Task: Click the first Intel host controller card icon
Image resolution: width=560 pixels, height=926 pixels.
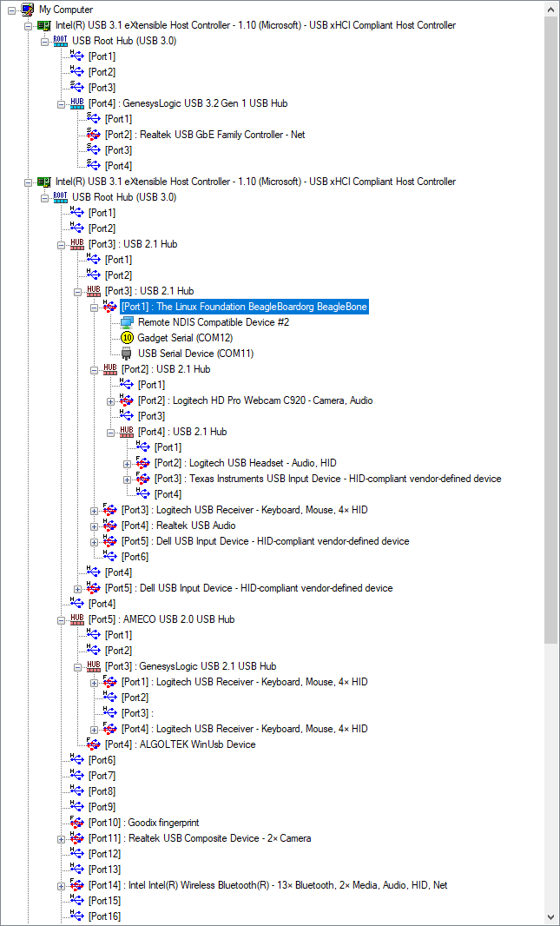Action: click(x=44, y=25)
